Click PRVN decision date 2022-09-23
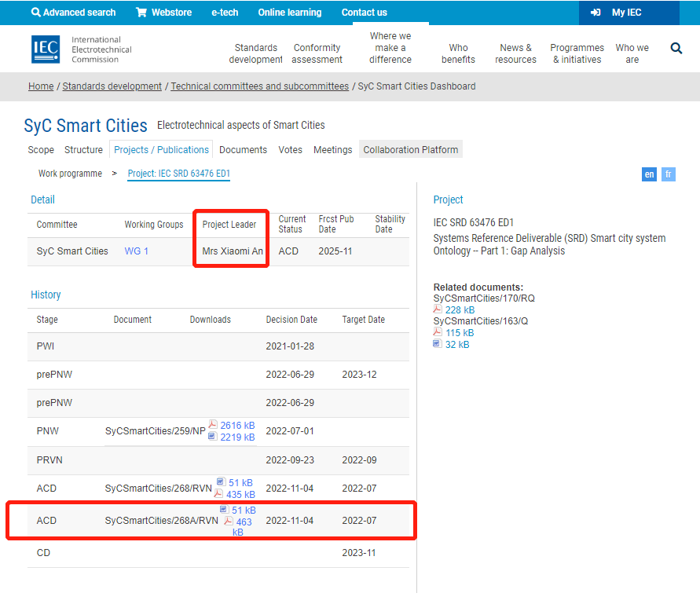This screenshot has width=700, height=604. 290,460
